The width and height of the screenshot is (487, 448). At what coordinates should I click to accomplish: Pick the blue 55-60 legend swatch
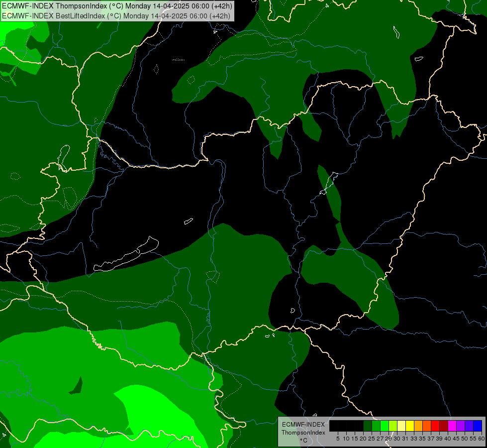[478, 426]
